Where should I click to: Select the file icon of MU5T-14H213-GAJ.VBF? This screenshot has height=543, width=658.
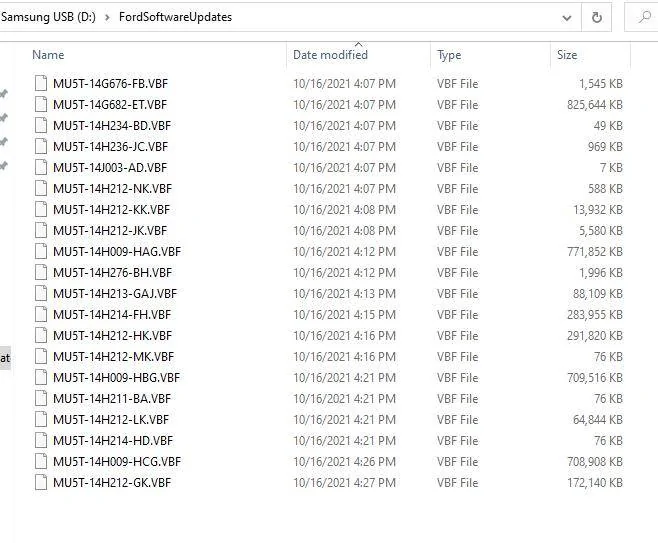pos(41,293)
